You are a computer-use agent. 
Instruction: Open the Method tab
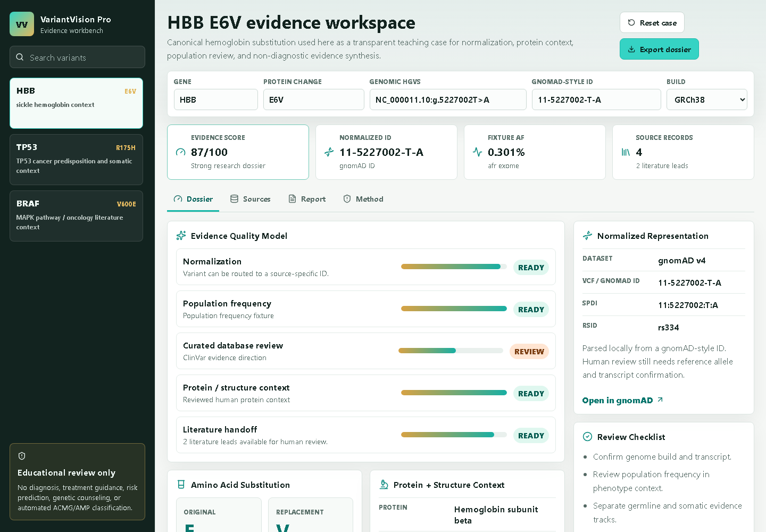pyautogui.click(x=363, y=199)
